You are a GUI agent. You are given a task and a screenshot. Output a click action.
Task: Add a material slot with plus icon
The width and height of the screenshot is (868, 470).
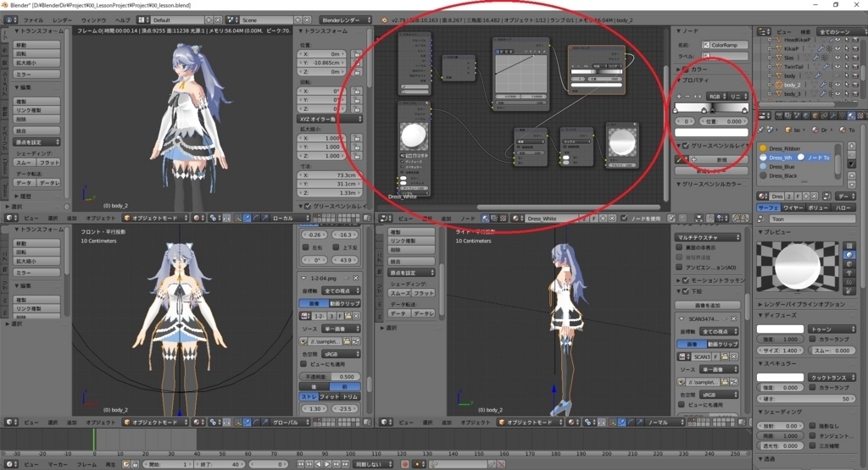coord(851,147)
